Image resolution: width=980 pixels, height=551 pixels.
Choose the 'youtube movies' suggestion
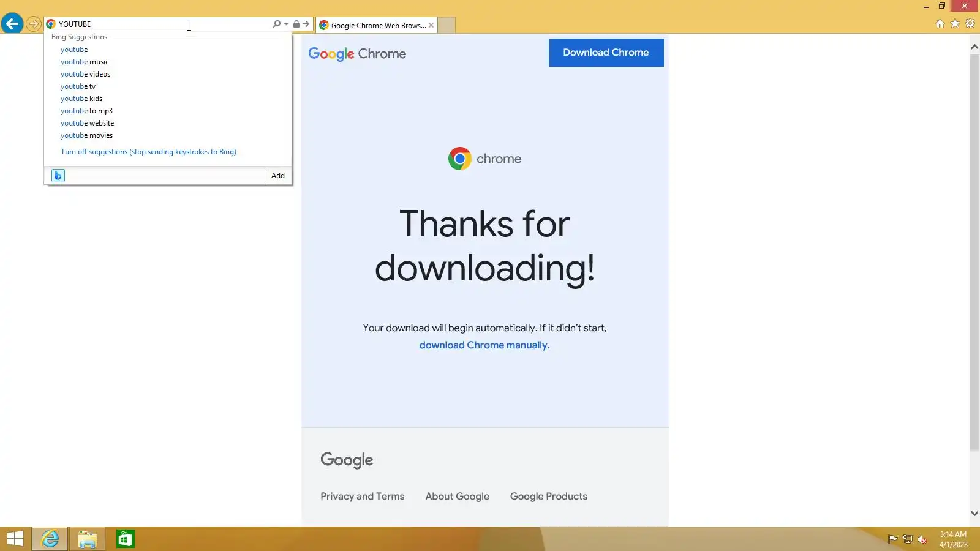click(86, 135)
